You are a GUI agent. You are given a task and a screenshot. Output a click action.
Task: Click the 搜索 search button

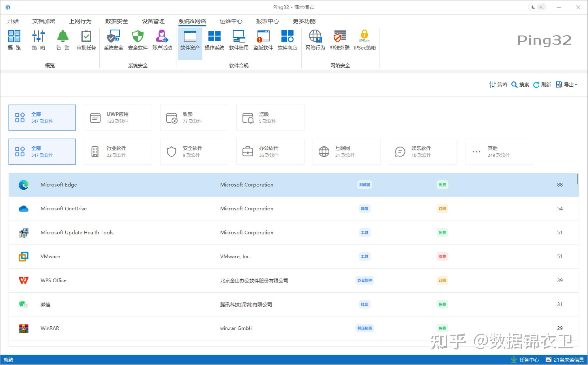point(520,85)
